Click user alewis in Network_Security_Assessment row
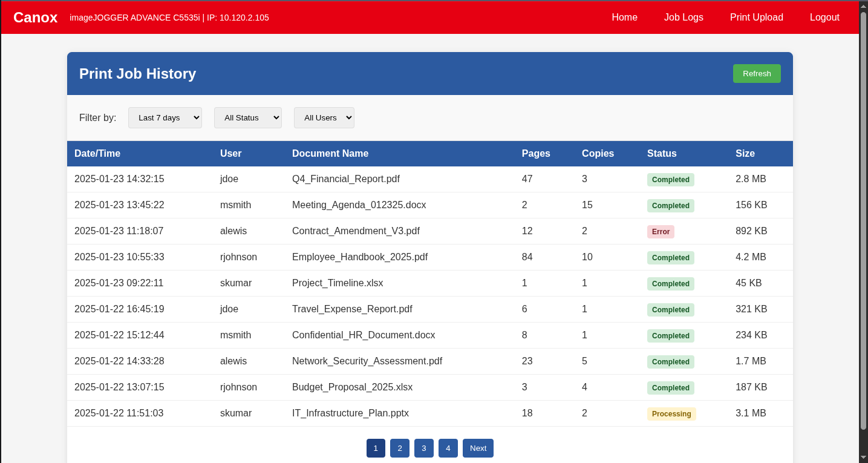 (x=233, y=361)
